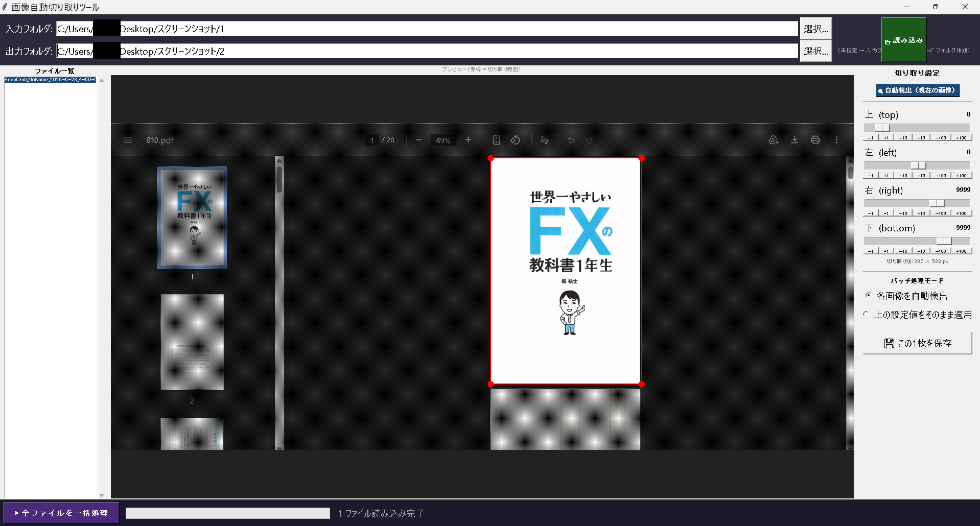This screenshot has height=526, width=980.
Task: Decrease right value by 100
Action: pos(940,213)
